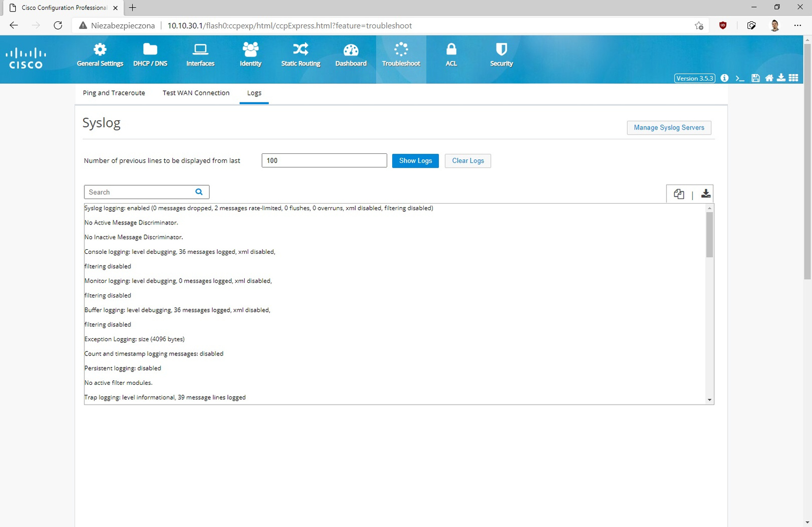This screenshot has width=812, height=527.
Task: Open General Settings from the top navigation
Action: pyautogui.click(x=100, y=55)
